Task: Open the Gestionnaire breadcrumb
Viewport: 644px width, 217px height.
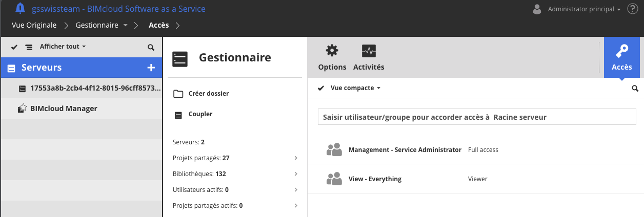Action: 97,25
